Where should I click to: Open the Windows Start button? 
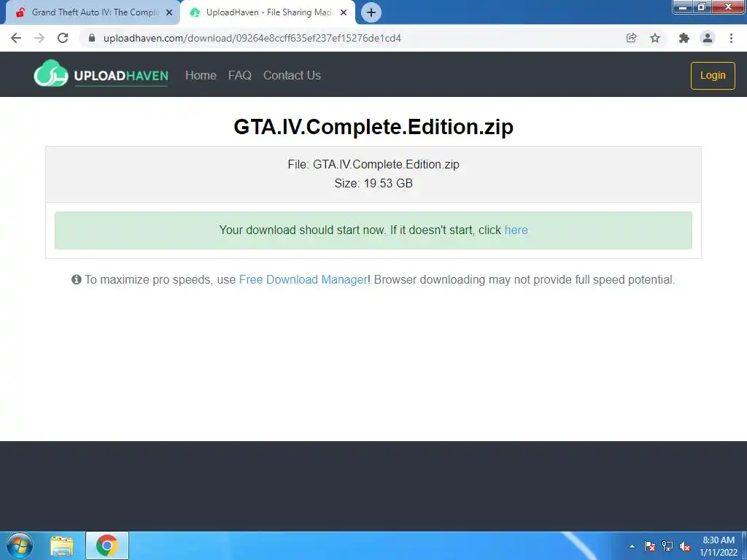click(x=20, y=545)
